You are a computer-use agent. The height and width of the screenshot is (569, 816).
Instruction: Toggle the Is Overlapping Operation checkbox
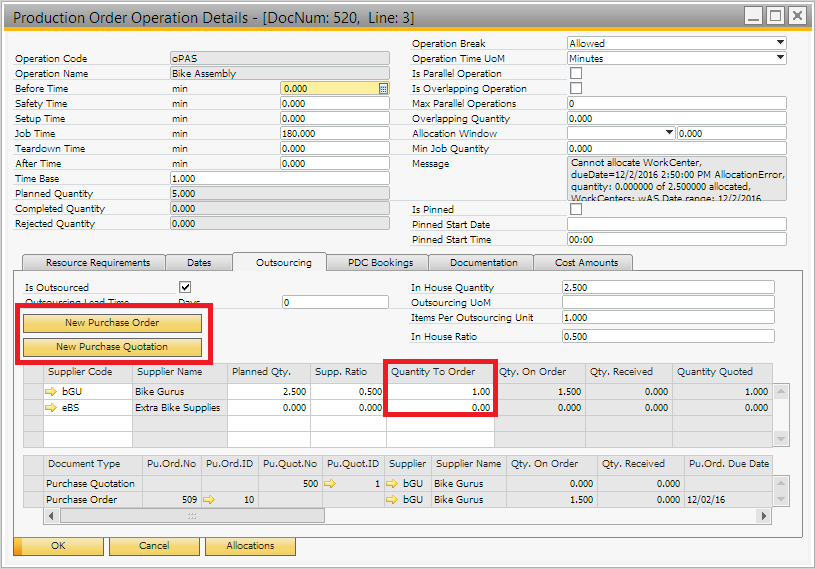(575, 89)
